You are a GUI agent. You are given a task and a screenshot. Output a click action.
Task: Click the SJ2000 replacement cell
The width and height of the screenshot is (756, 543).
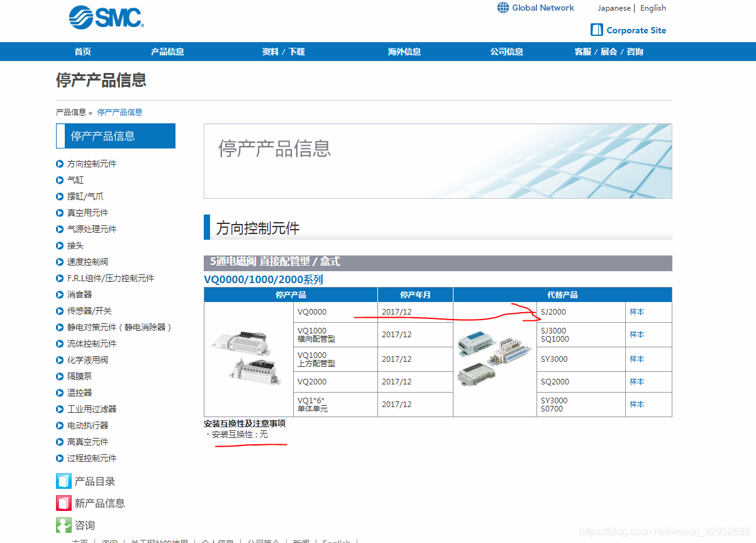pos(581,311)
